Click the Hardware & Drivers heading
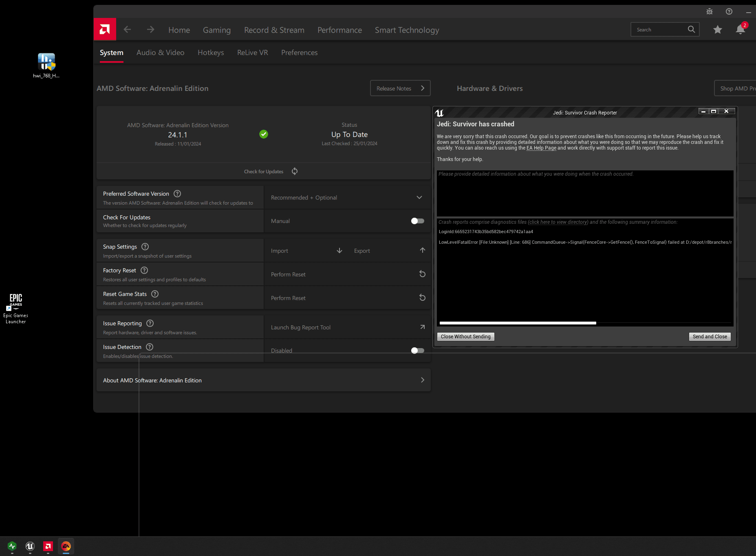This screenshot has width=756, height=556. pos(489,88)
